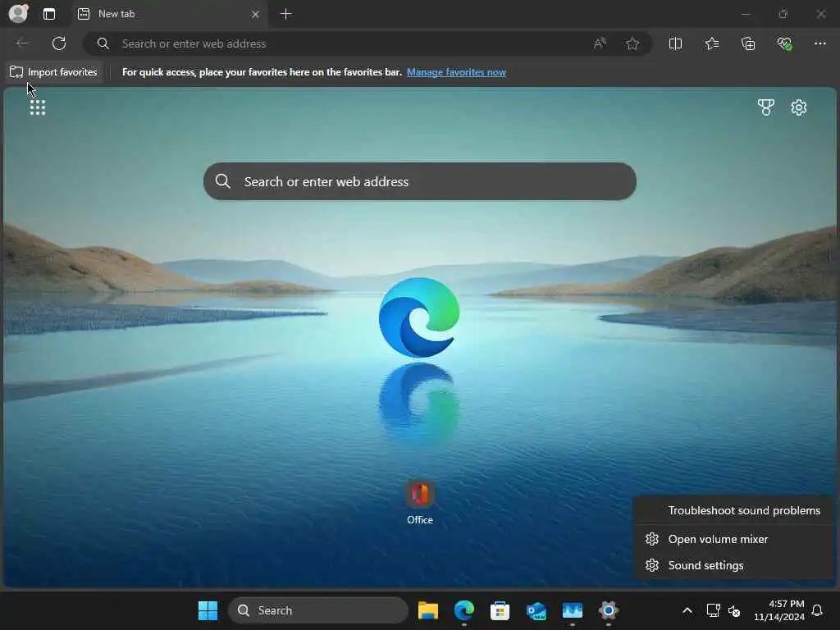The height and width of the screenshot is (630, 840).
Task: Open the tab actions menu icon
Action: pyautogui.click(x=48, y=14)
